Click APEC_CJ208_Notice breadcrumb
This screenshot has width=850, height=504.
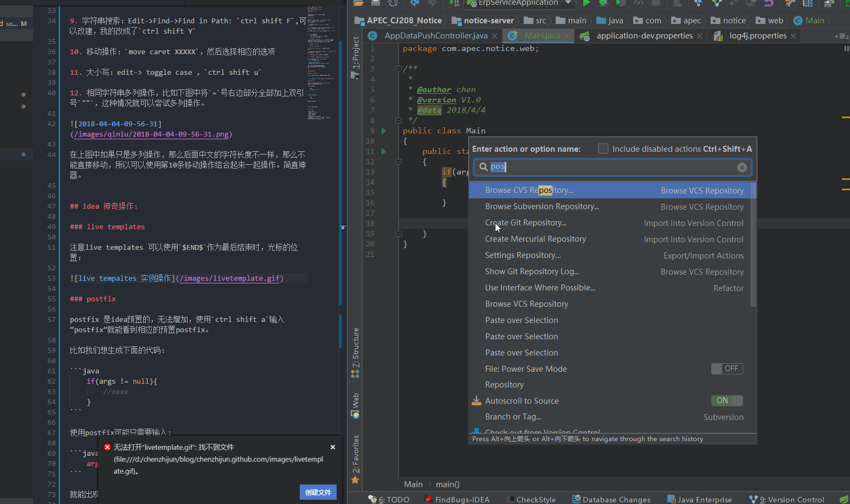click(x=398, y=21)
